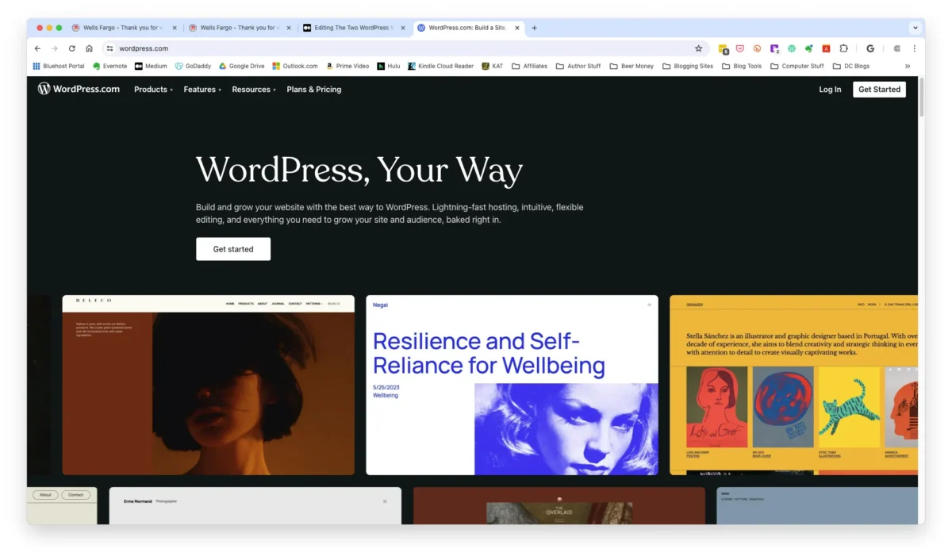Open the DC Blogs bookmark folder
952x560 pixels.
coord(851,66)
